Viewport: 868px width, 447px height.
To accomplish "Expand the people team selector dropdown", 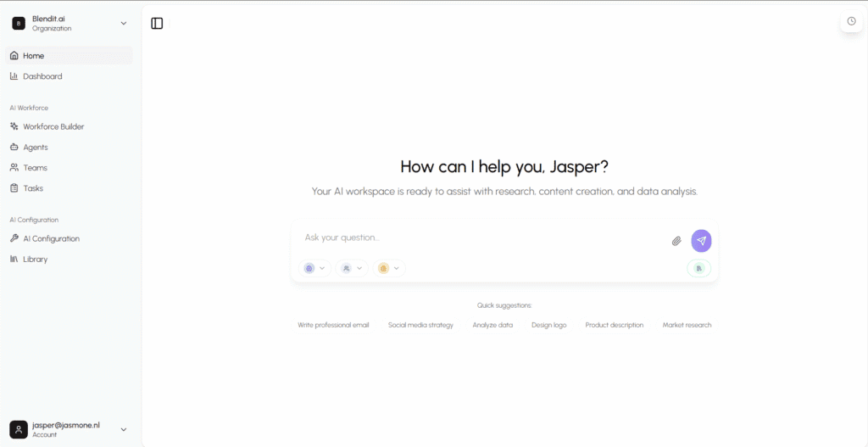I will point(352,268).
